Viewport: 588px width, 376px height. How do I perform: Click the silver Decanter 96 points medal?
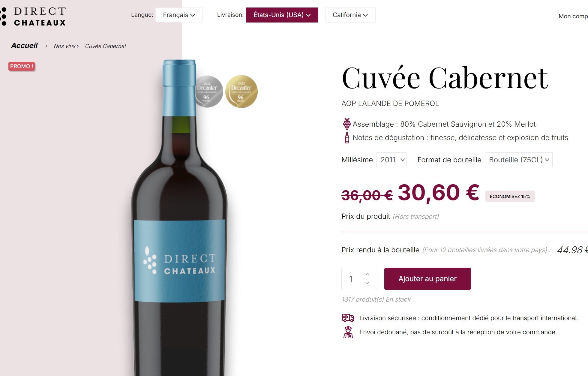208,92
